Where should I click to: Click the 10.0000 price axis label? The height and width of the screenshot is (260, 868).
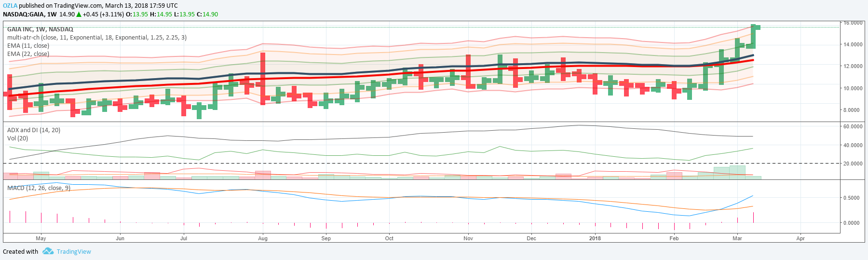click(853, 88)
